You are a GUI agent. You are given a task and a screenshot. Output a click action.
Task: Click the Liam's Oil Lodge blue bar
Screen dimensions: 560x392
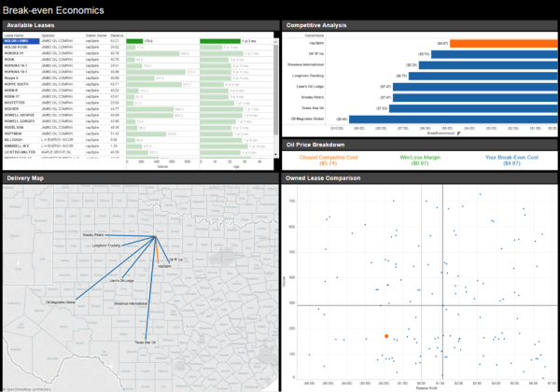(475, 87)
